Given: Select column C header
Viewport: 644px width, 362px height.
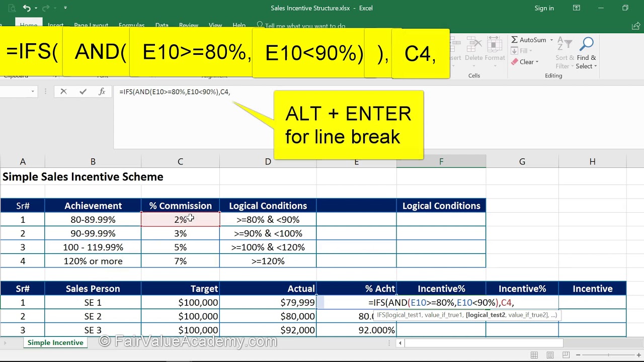Looking at the screenshot, I should tap(180, 161).
